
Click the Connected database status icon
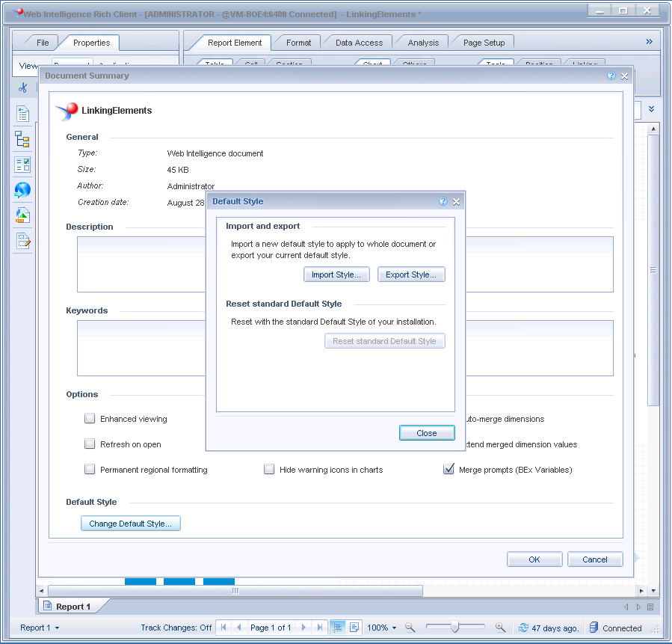(x=594, y=628)
